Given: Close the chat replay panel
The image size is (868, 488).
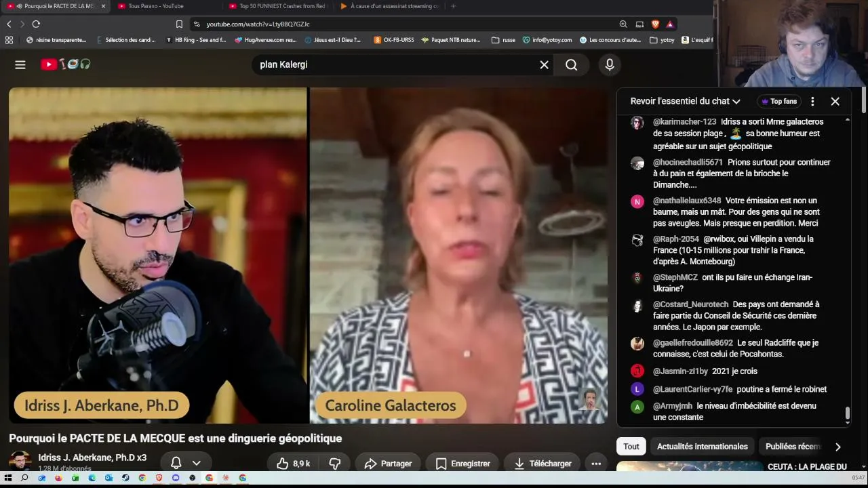Looking at the screenshot, I should pos(835,101).
